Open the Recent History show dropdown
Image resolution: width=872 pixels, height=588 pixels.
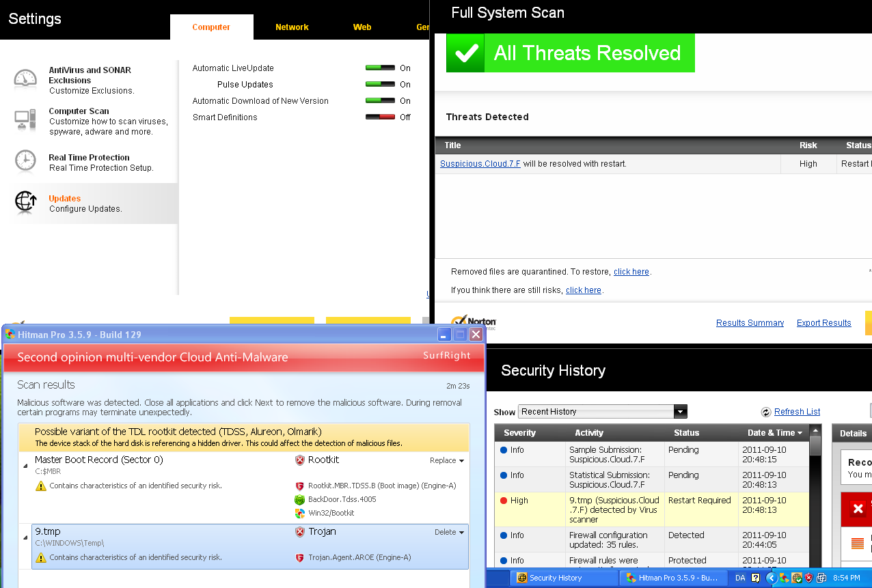[602, 412]
